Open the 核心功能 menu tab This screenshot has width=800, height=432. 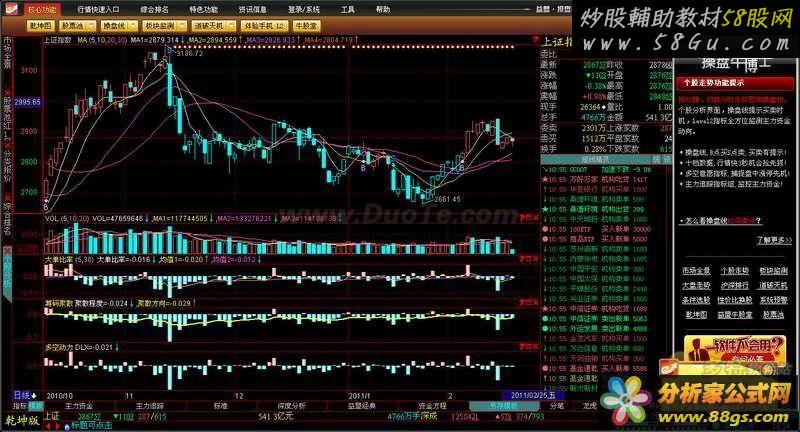tap(42, 10)
